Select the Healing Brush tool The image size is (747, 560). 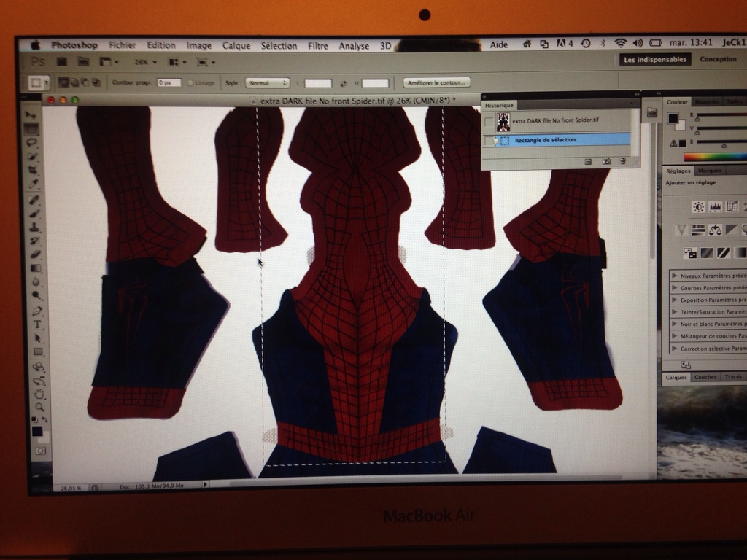click(x=34, y=200)
